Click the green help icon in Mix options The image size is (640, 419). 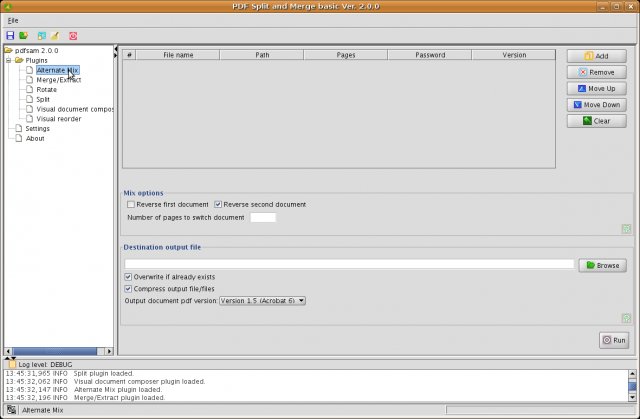626,229
